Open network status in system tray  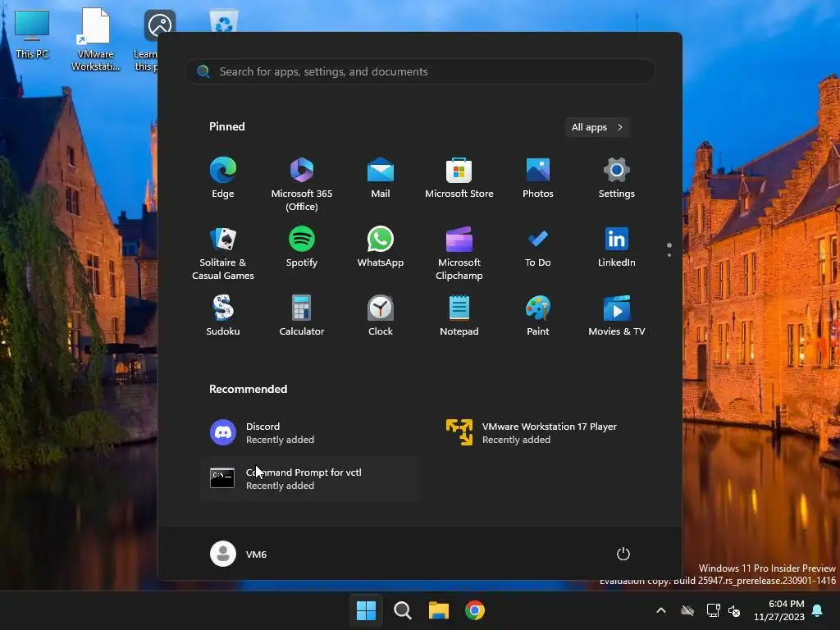(713, 610)
